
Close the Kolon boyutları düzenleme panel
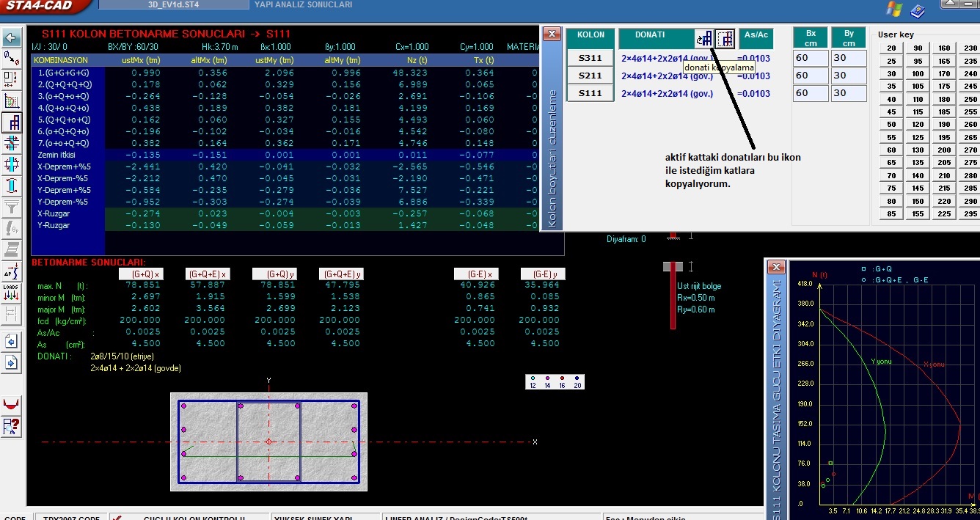click(x=553, y=34)
